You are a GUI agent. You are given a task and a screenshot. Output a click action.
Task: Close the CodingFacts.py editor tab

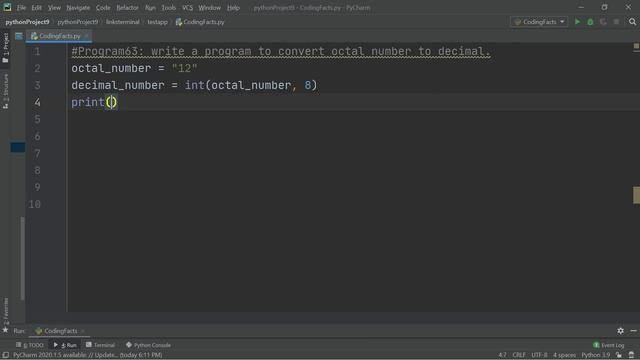coord(86,36)
